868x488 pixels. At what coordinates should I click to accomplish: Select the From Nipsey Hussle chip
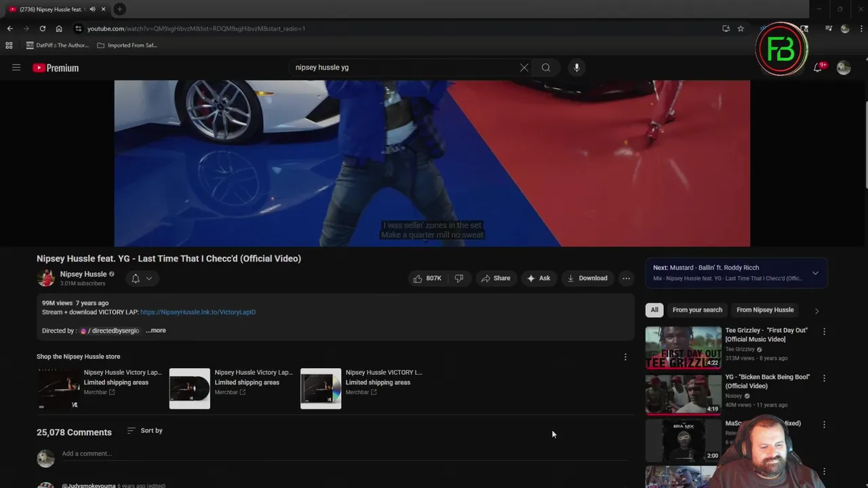pos(765,310)
